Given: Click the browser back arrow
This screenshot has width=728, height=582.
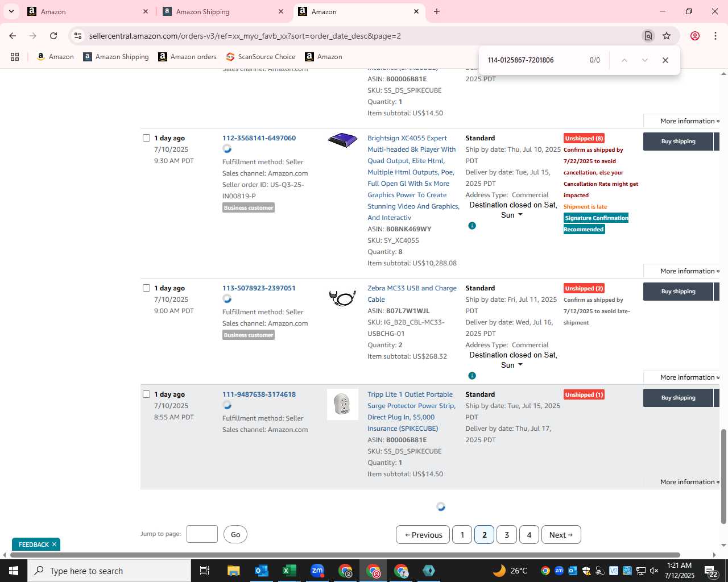Looking at the screenshot, I should pos(13,36).
